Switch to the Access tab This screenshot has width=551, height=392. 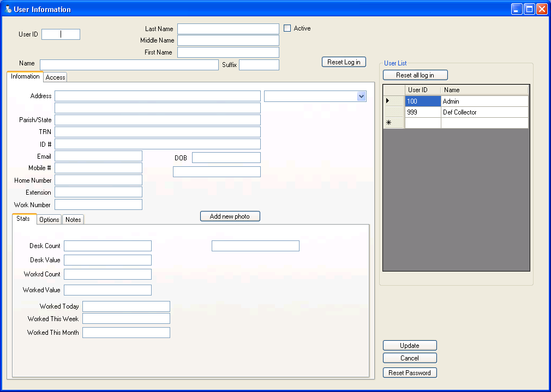[x=55, y=77]
